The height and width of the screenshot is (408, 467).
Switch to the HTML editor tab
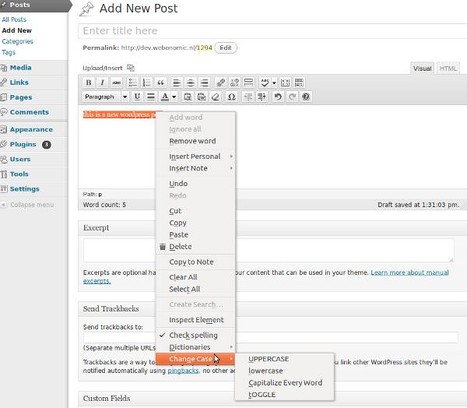(x=448, y=68)
